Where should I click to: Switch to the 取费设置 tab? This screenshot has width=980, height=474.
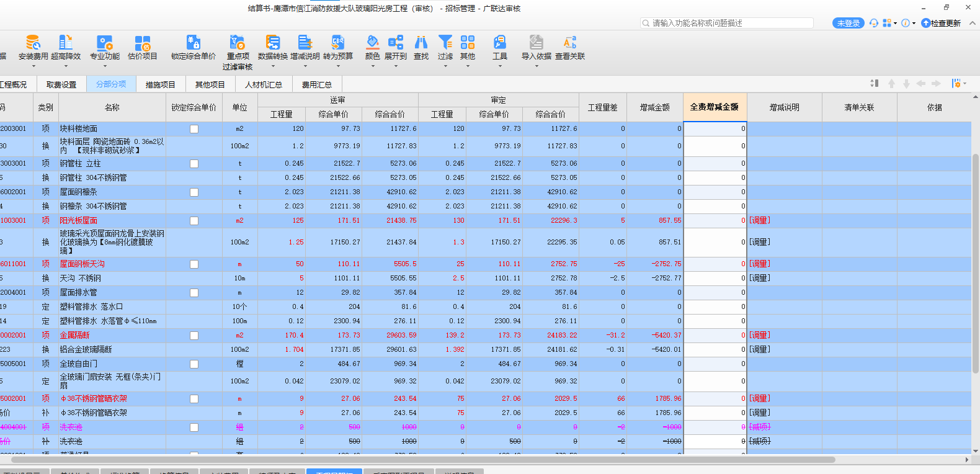click(61, 84)
